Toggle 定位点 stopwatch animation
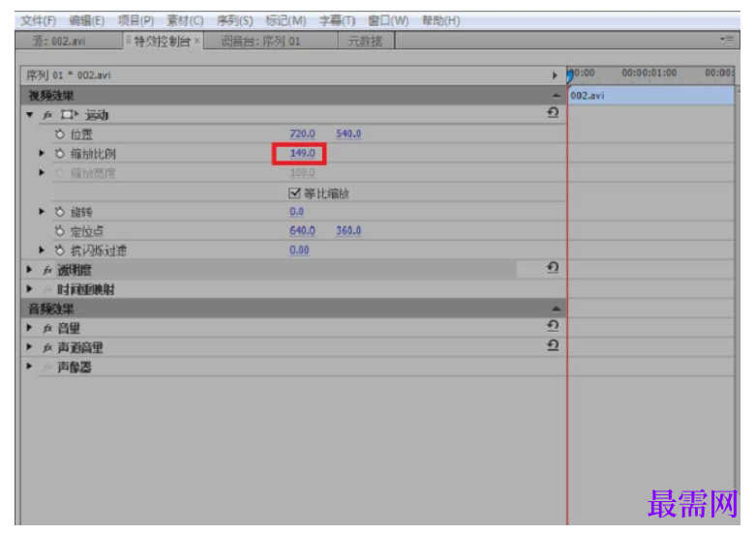 pos(60,231)
